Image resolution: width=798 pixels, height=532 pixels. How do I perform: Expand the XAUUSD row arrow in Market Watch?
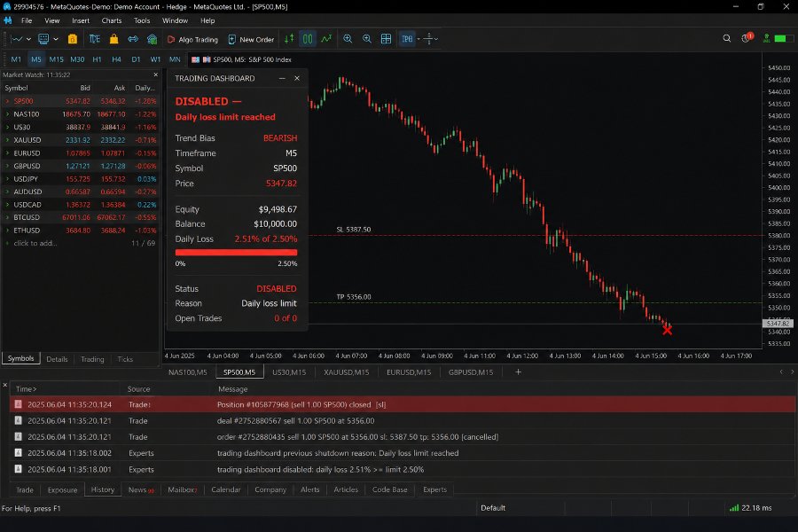tap(7, 139)
